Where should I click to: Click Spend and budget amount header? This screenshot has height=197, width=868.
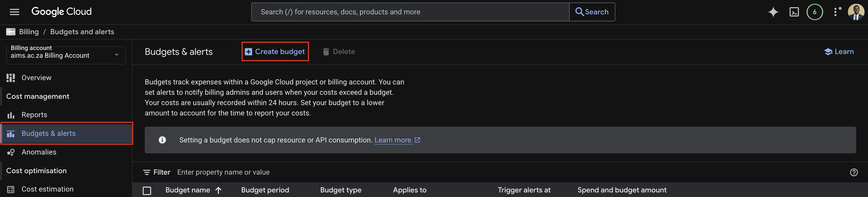(622, 190)
